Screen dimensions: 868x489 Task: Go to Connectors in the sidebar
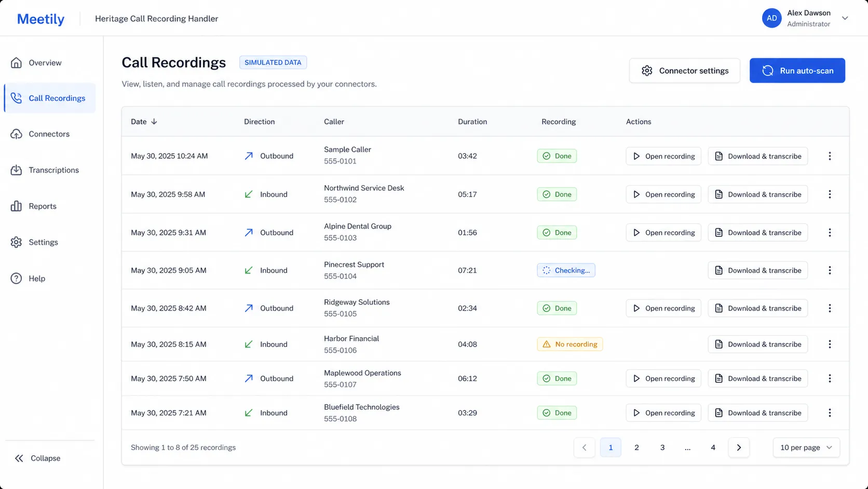point(50,134)
